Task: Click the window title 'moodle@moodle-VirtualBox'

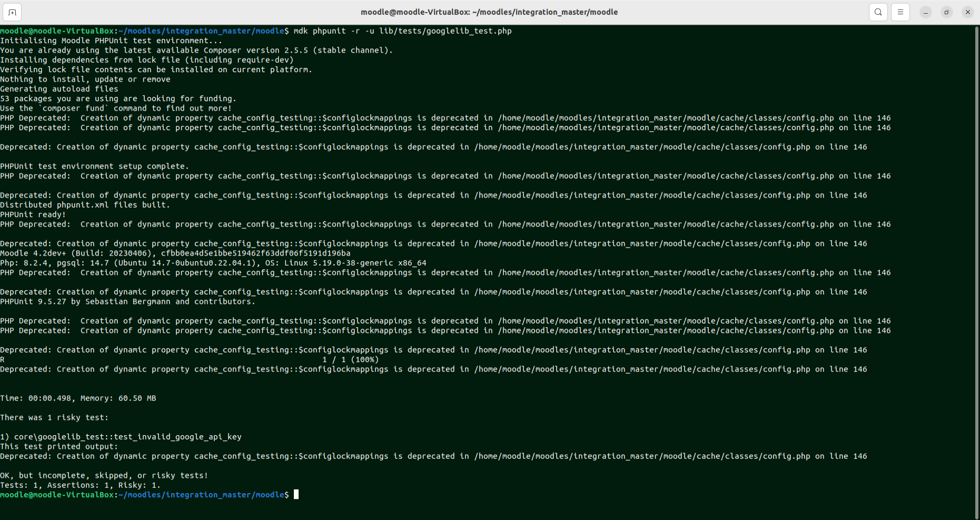Action: click(x=489, y=12)
